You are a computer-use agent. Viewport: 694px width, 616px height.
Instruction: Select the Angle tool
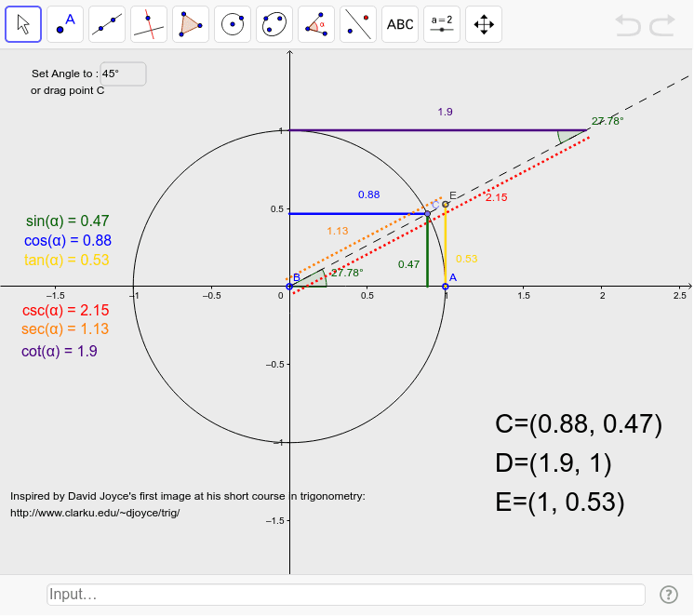coord(316,24)
